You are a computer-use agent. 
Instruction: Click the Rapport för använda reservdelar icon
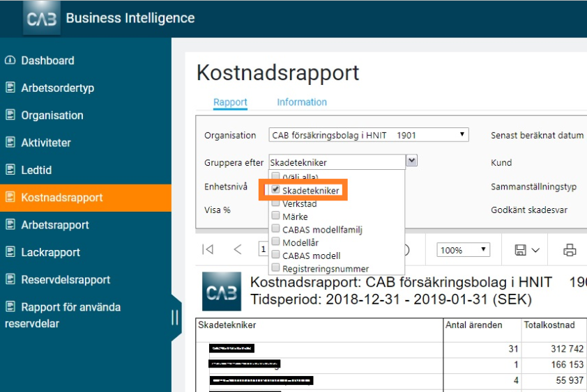[10, 307]
